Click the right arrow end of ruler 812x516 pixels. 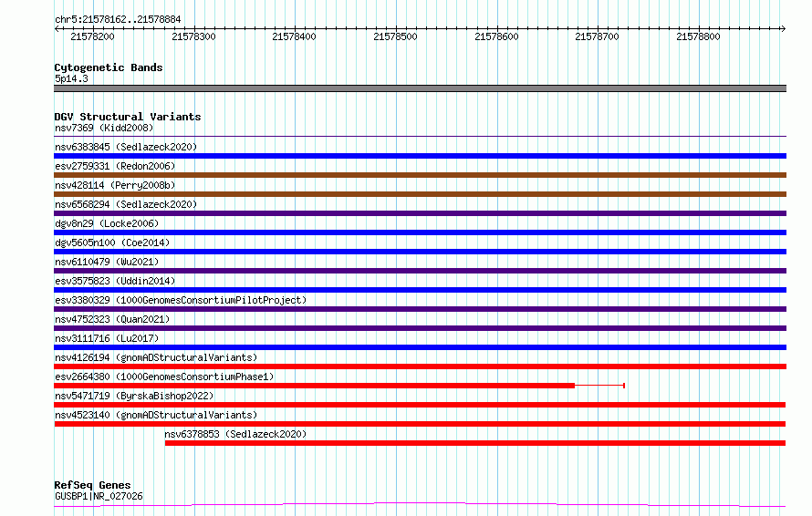click(x=783, y=29)
